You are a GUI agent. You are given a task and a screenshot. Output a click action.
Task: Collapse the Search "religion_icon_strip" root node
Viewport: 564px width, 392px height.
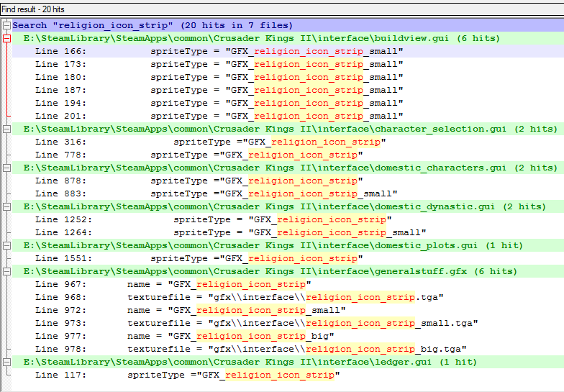coord(6,26)
